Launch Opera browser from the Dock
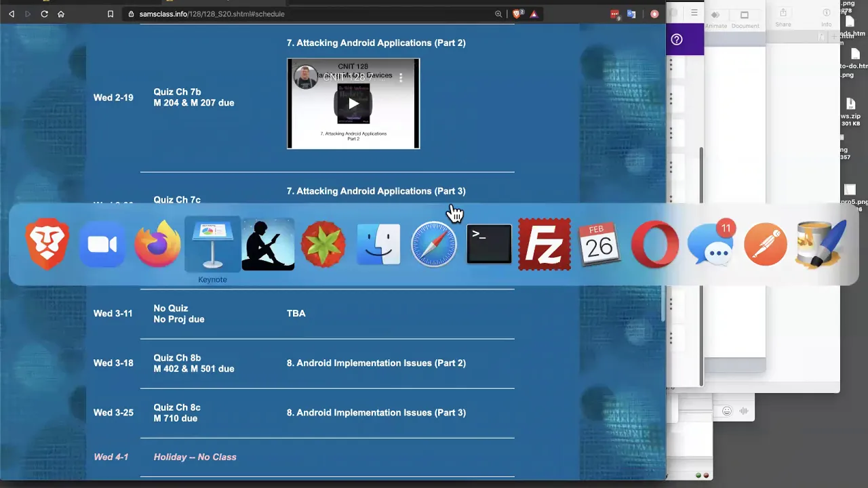Viewport: 868px width, 488px height. 655,244
